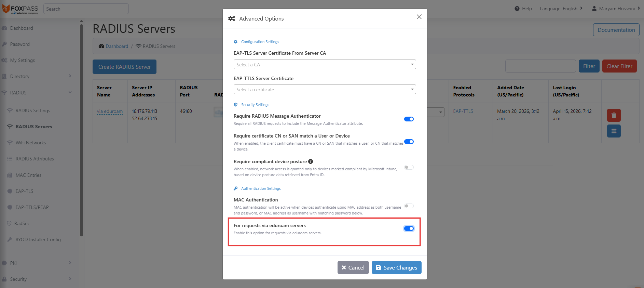This screenshot has height=288, width=644.
Task: Open WiFi Networks in the sidebar
Action: (31, 143)
